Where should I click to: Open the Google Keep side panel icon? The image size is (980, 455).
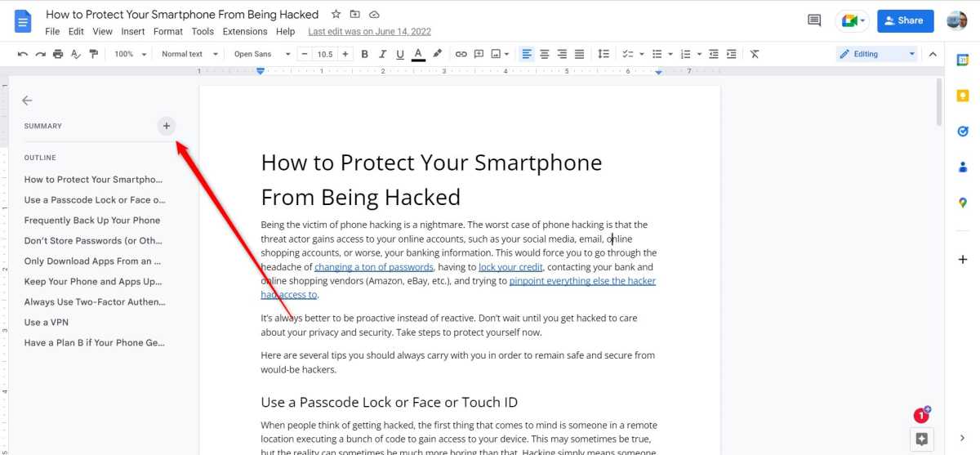(963, 96)
